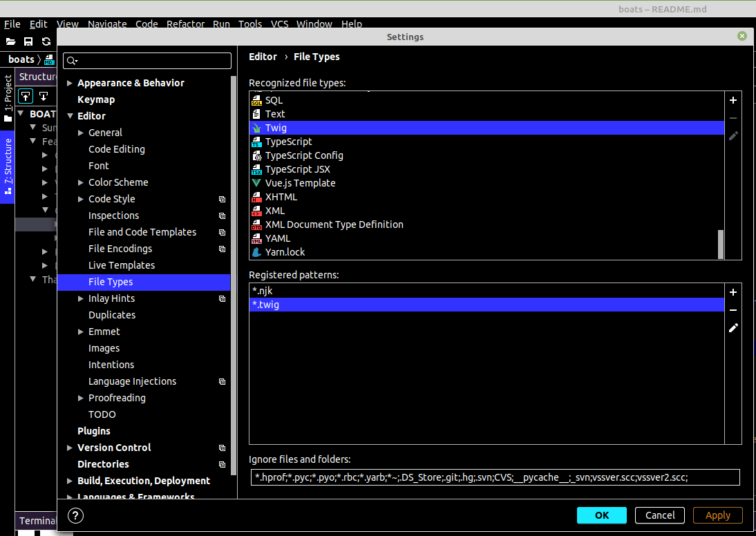Click the Save All toolbar icon
The height and width of the screenshot is (536, 756).
click(x=27, y=41)
